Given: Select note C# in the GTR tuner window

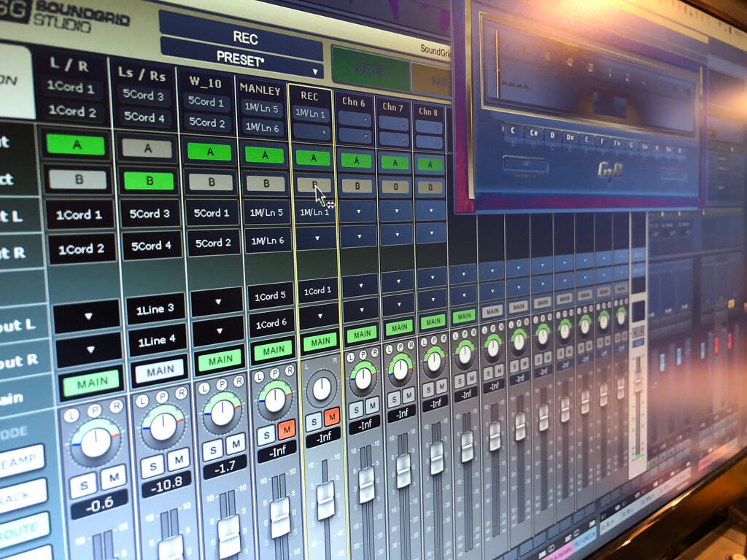Looking at the screenshot, I should 533,133.
